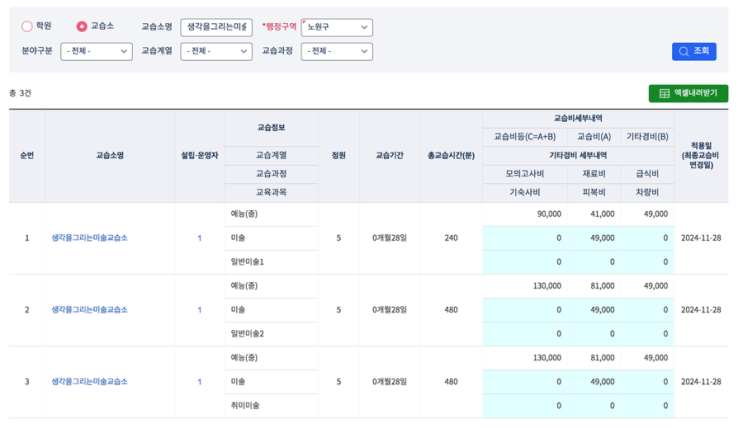The image size is (743, 428).
Task: Open 생각을그리는미술교습소 link in row 1
Action: (x=90, y=238)
